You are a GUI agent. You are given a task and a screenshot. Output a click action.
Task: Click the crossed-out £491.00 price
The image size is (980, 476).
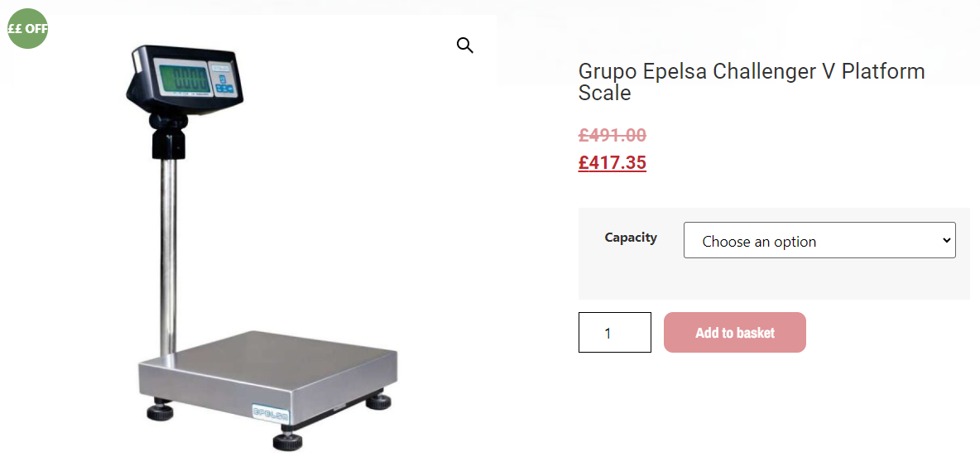[612, 136]
